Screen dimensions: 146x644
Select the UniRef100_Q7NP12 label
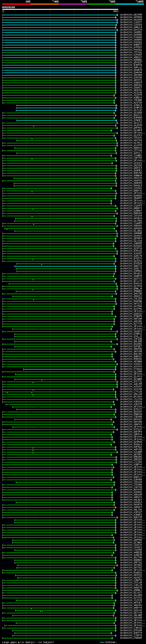[131, 334]
